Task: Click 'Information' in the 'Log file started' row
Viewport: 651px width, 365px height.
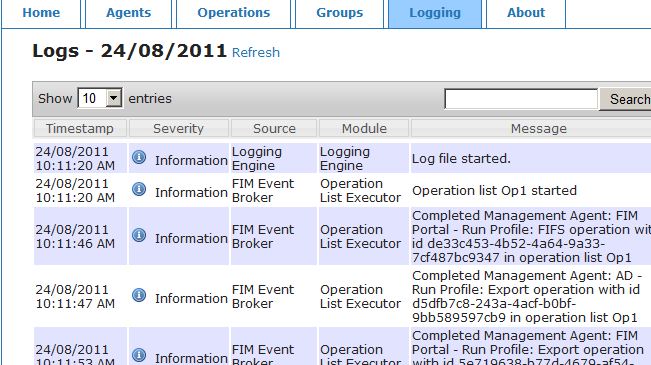Action: tap(191, 160)
